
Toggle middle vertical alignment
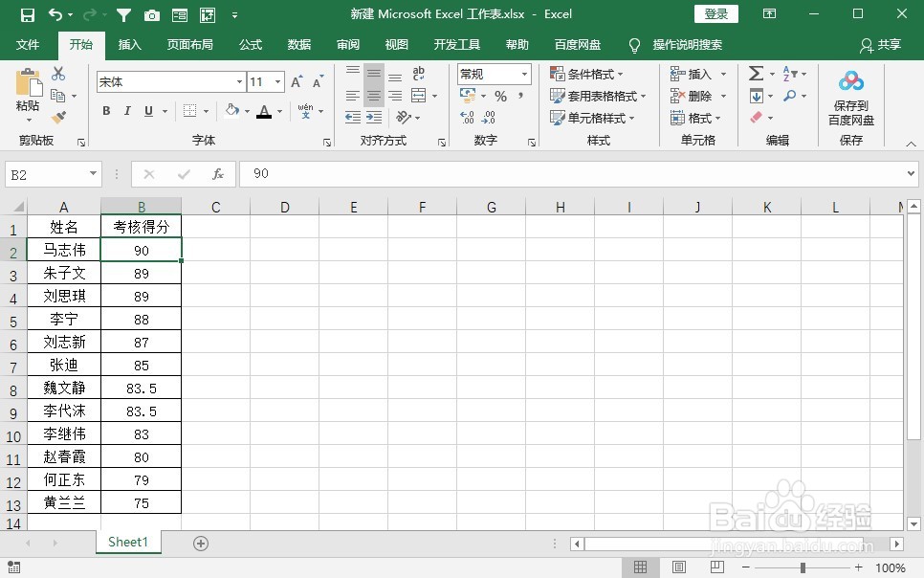pos(374,73)
